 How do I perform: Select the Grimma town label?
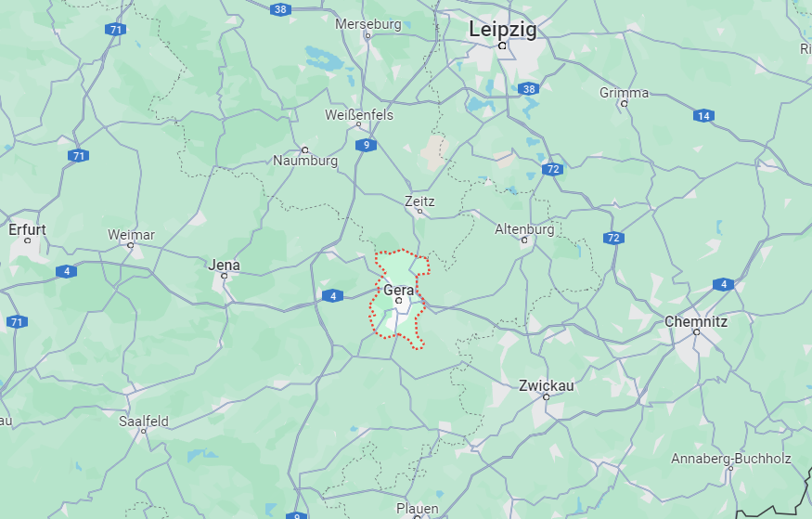point(624,93)
